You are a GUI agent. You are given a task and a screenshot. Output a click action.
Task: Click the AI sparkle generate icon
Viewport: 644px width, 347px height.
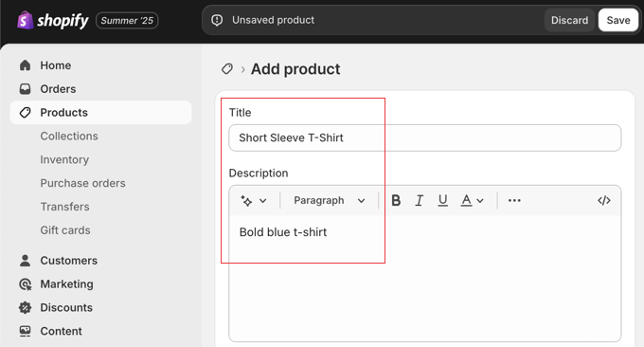[246, 201]
